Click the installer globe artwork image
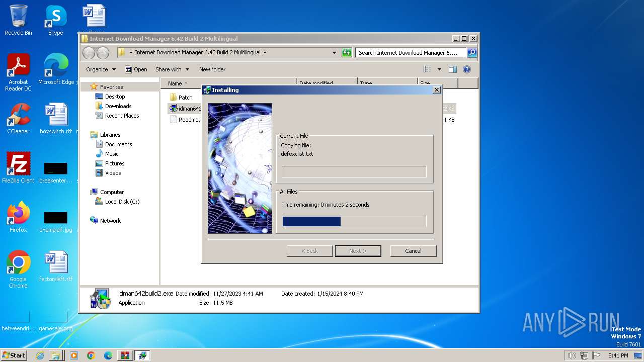This screenshot has height=362, width=644. 240,168
